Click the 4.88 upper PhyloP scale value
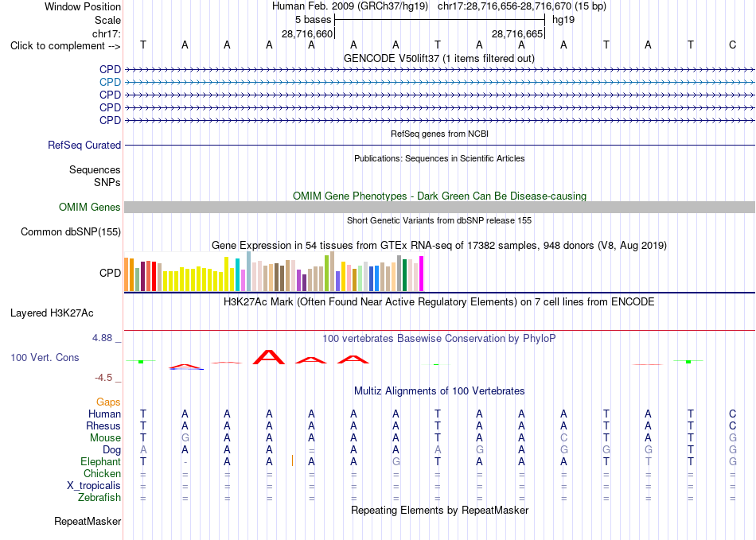756x540 pixels. [x=102, y=338]
